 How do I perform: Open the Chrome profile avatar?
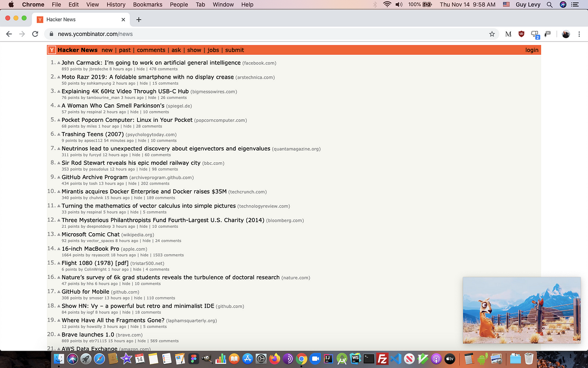point(566,34)
